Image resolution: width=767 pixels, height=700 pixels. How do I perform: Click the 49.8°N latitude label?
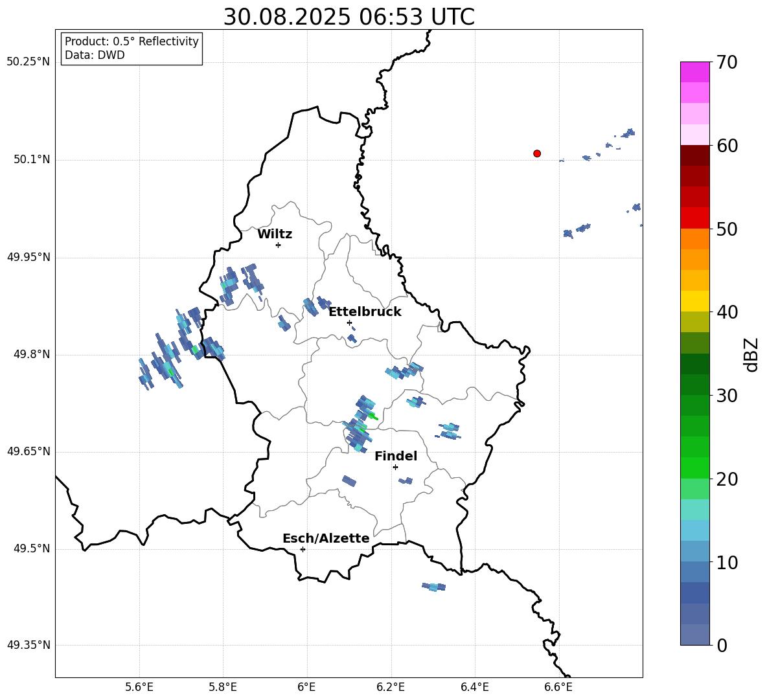(31, 354)
